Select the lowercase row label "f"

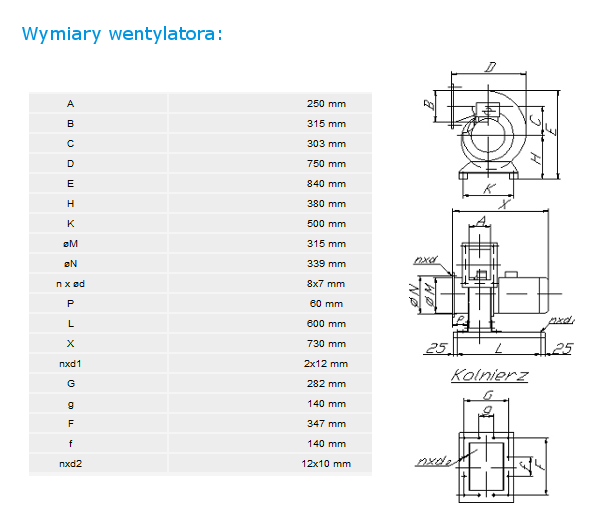pos(70,443)
